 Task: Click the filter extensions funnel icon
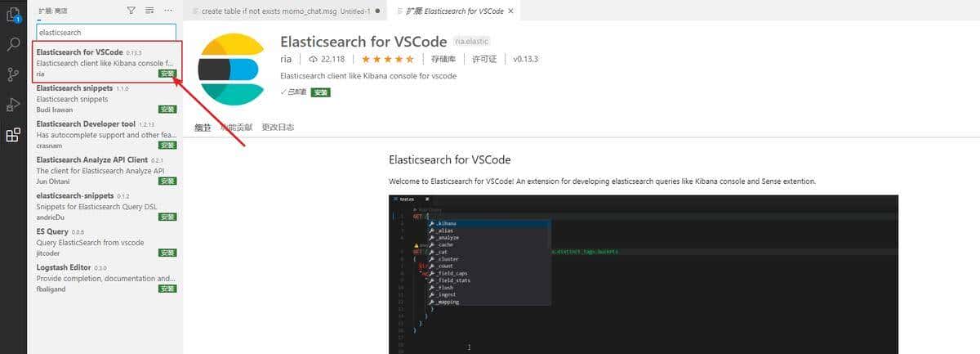pyautogui.click(x=131, y=11)
